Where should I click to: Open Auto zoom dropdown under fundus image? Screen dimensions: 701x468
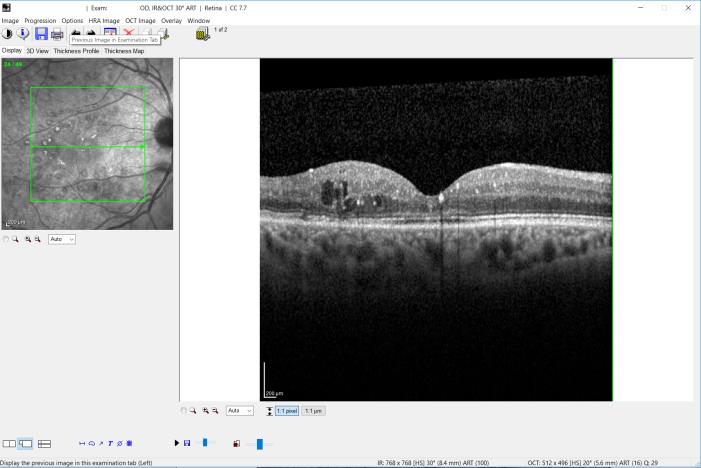(62, 240)
